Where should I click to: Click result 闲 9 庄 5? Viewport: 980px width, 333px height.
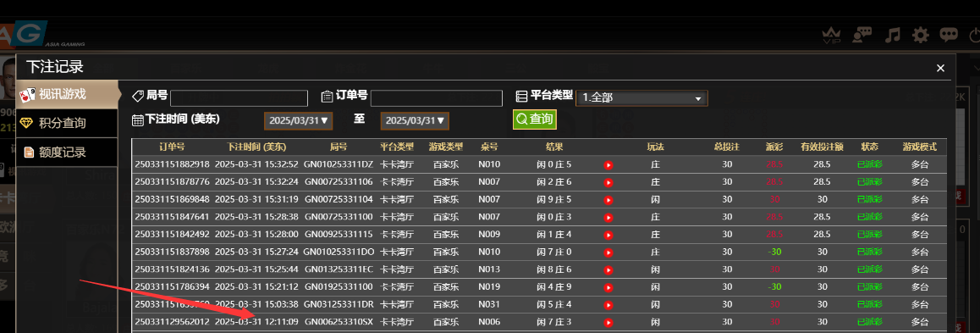[554, 200]
